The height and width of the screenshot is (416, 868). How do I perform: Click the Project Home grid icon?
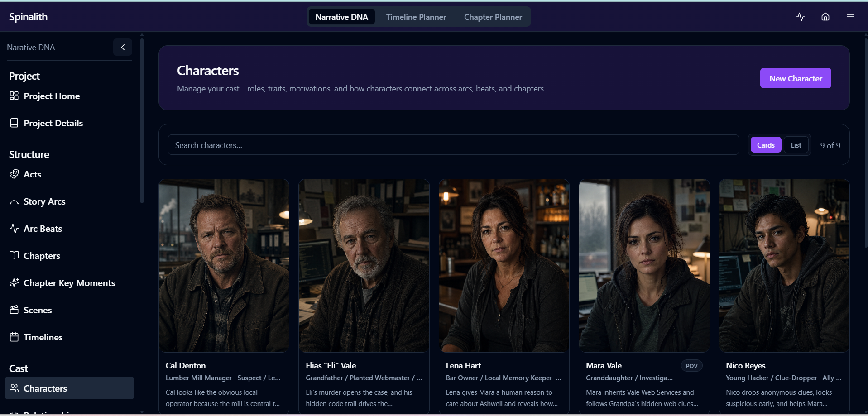(14, 96)
